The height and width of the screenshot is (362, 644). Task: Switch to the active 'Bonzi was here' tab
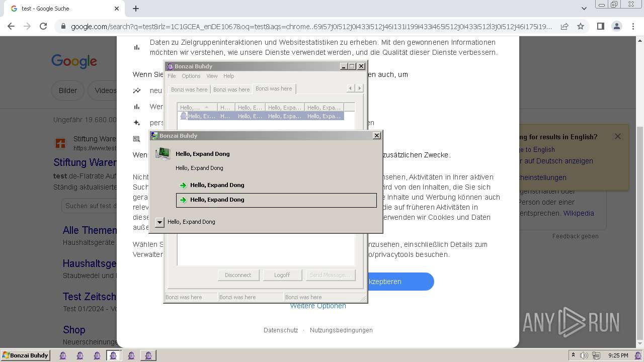click(274, 88)
